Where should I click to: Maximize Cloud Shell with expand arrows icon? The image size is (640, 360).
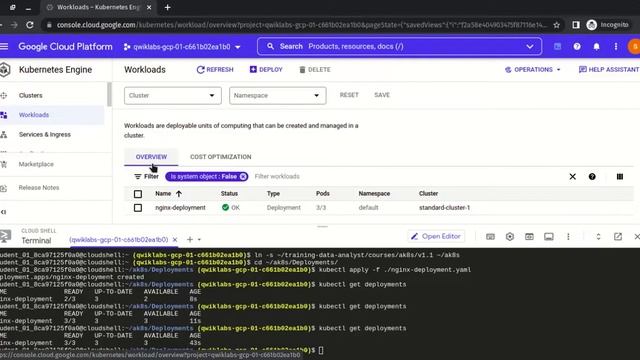pos(598,236)
